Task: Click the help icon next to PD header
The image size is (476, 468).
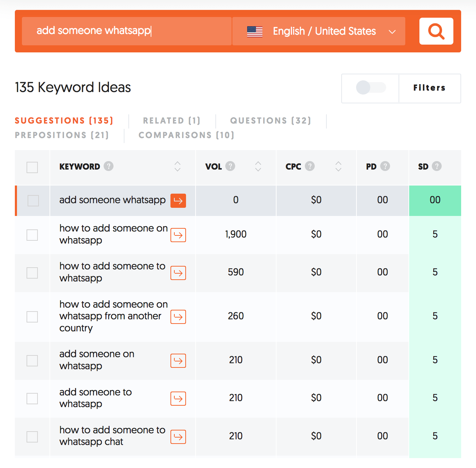Action: pyautogui.click(x=385, y=166)
